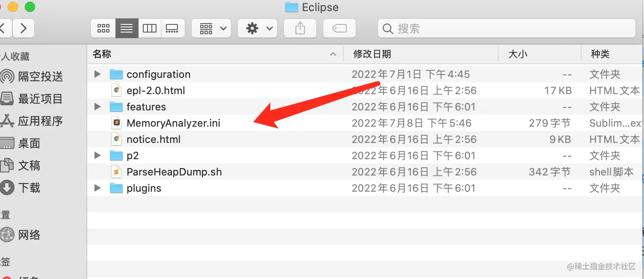Open the group-by arrangement dropdown
Screen dimensions: 644x279
click(211, 29)
